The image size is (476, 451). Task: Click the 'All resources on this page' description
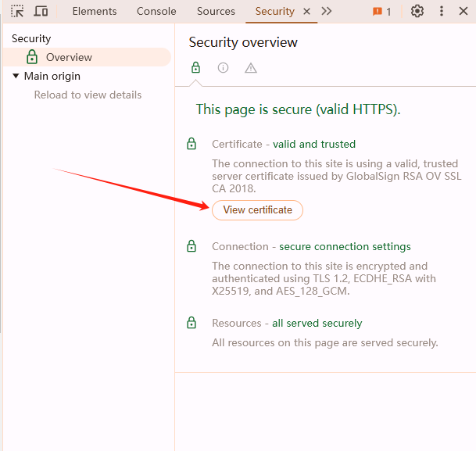click(x=325, y=342)
